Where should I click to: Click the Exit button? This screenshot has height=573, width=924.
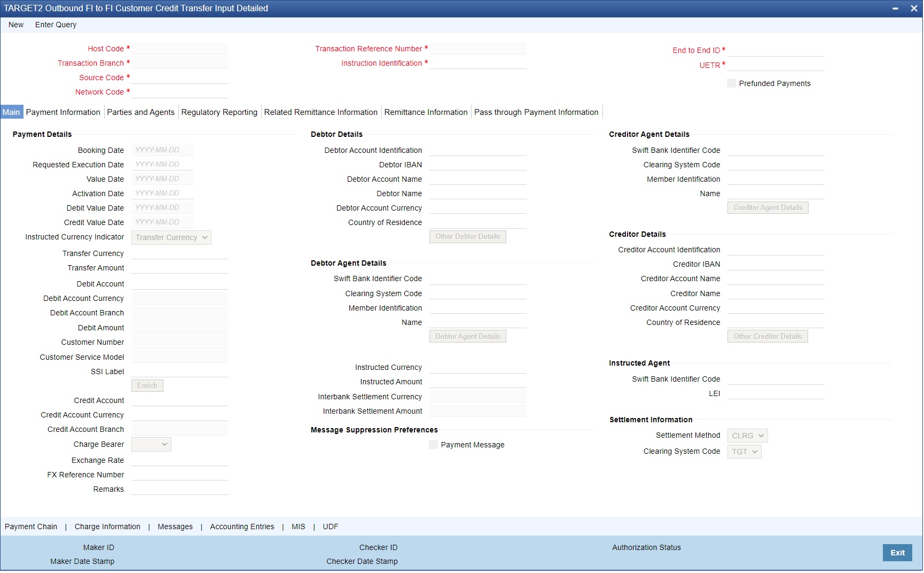click(897, 553)
